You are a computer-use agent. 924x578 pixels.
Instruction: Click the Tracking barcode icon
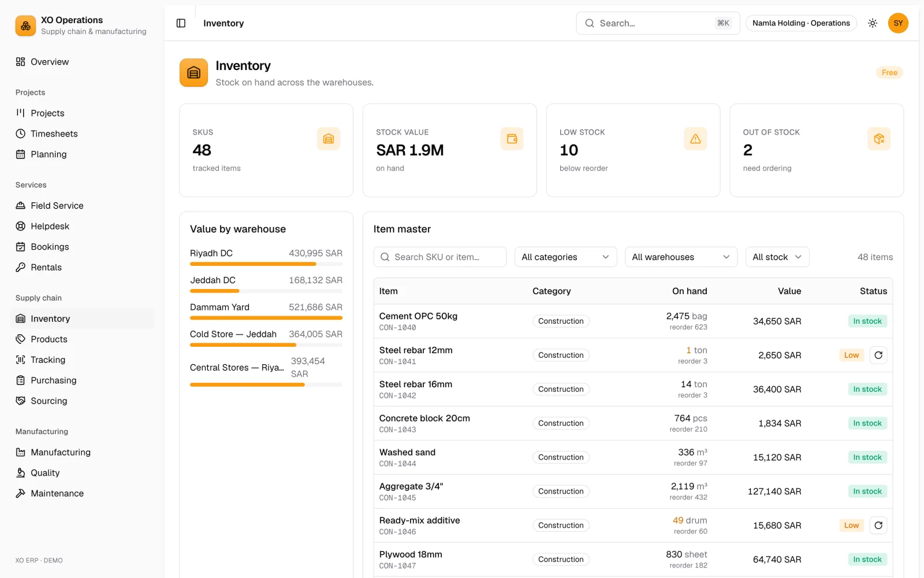21,360
